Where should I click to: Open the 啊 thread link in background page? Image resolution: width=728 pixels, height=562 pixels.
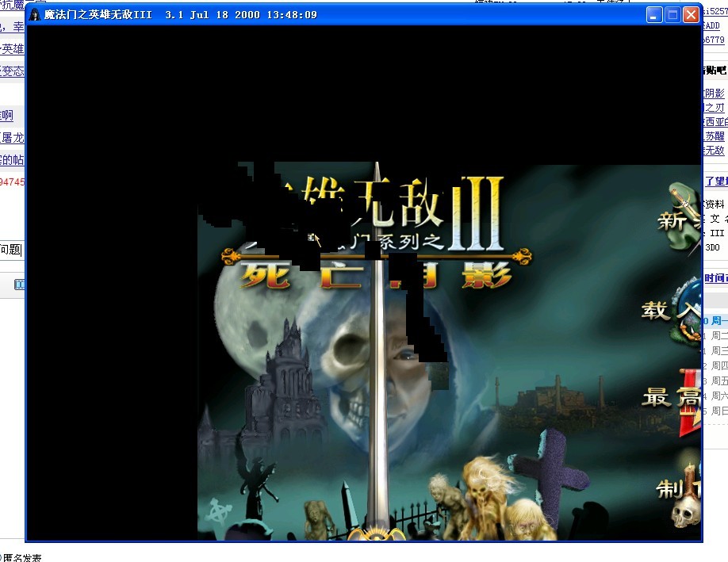coord(7,115)
